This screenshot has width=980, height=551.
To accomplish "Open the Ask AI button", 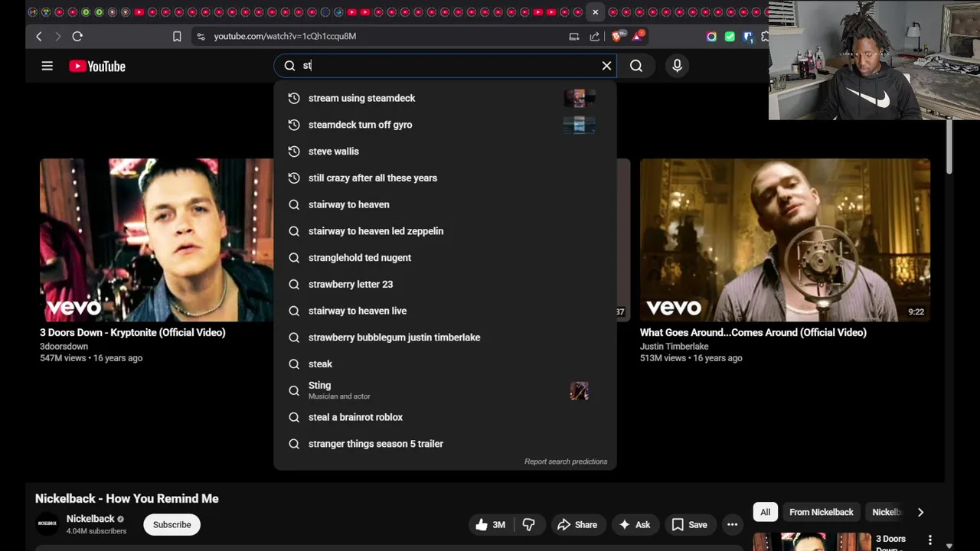I will (x=635, y=525).
